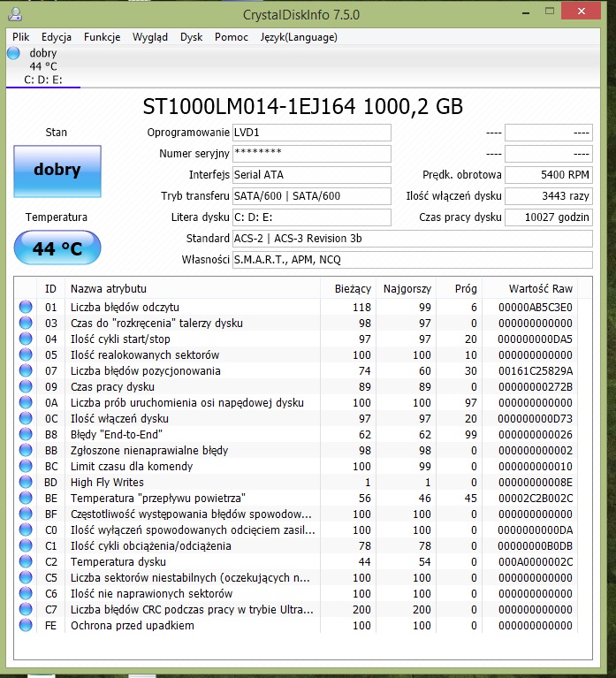
Task: Click status orb for attribute BB
Action: [26, 451]
